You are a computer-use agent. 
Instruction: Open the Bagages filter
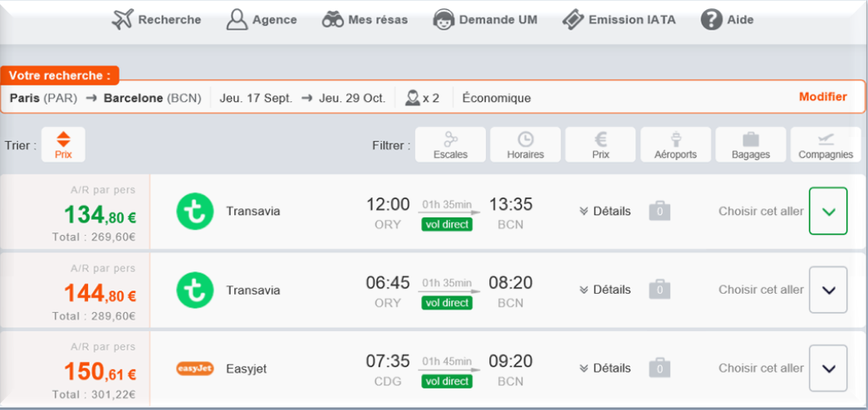[x=751, y=144]
